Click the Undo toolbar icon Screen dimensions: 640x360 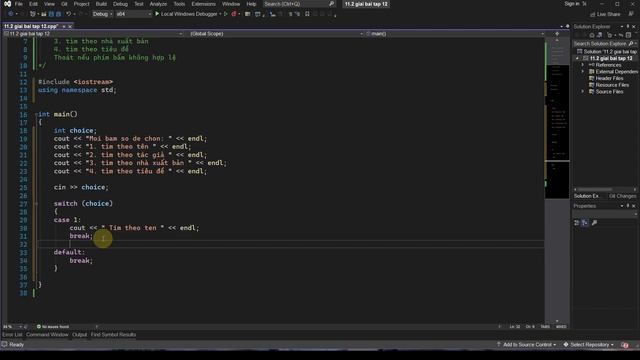click(69, 14)
